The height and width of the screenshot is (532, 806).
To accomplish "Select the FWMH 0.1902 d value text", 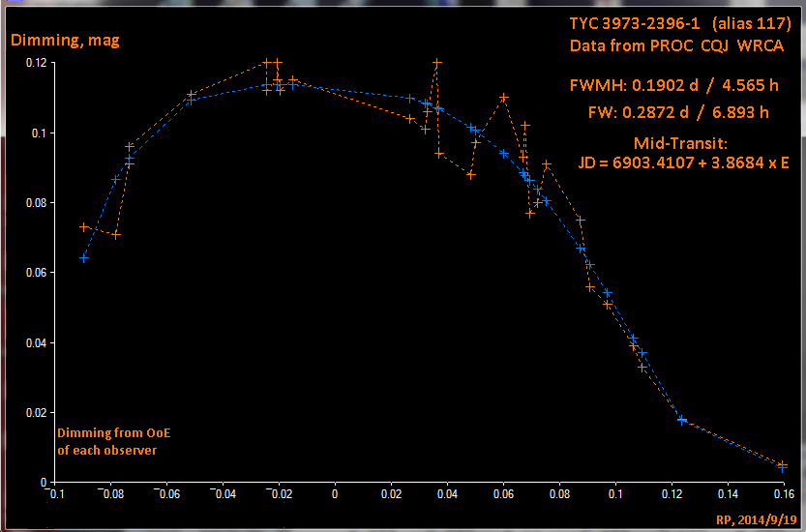I will [673, 85].
